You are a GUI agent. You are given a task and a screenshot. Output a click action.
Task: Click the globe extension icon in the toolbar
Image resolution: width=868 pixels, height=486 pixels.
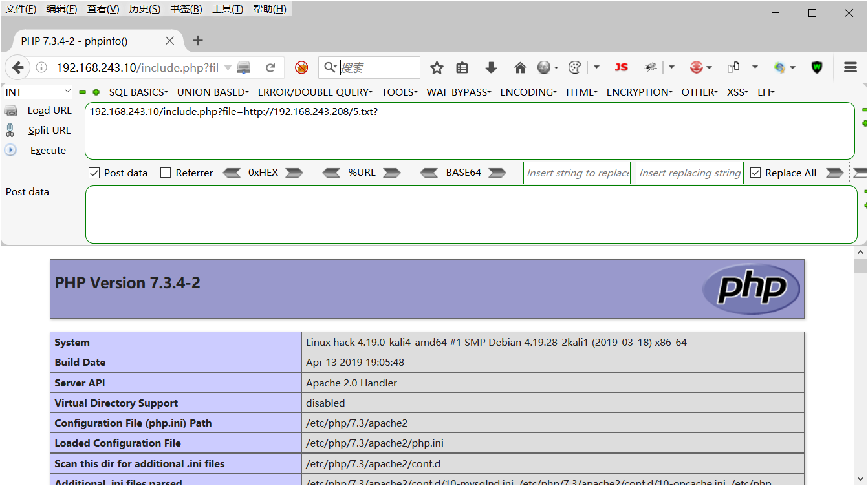coord(544,67)
